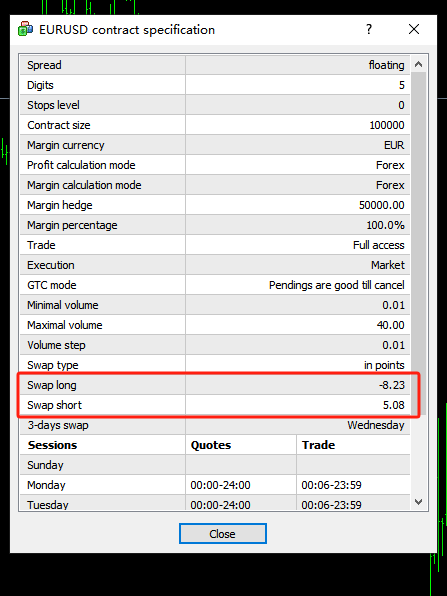The image size is (447, 596).
Task: Click the Margin hedge 50000.00 value
Action: [x=382, y=205]
